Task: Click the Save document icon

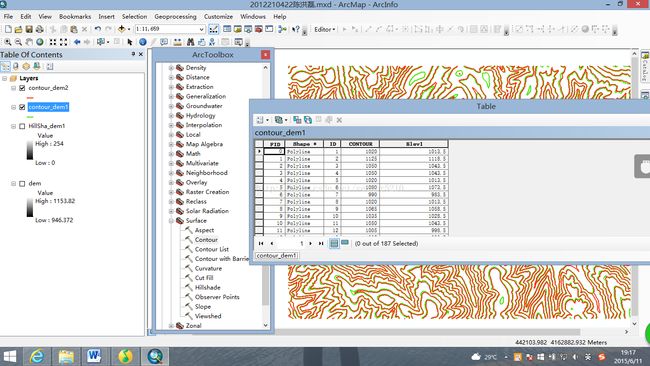Action: click(x=29, y=29)
